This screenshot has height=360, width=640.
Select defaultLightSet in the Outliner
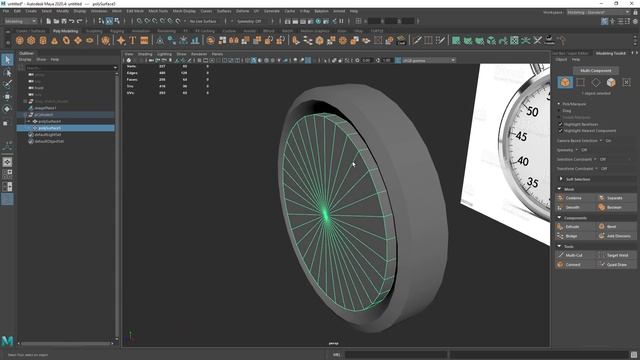point(48,135)
